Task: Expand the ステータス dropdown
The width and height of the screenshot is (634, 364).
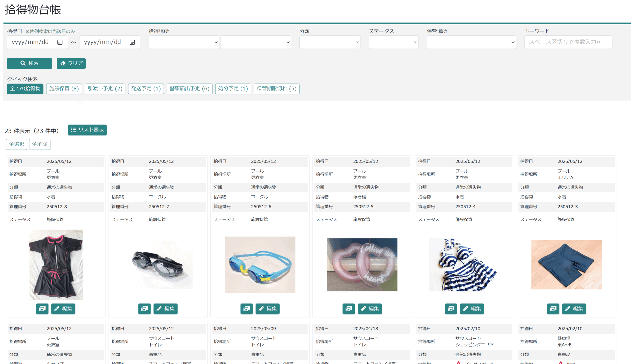Action: 393,42
